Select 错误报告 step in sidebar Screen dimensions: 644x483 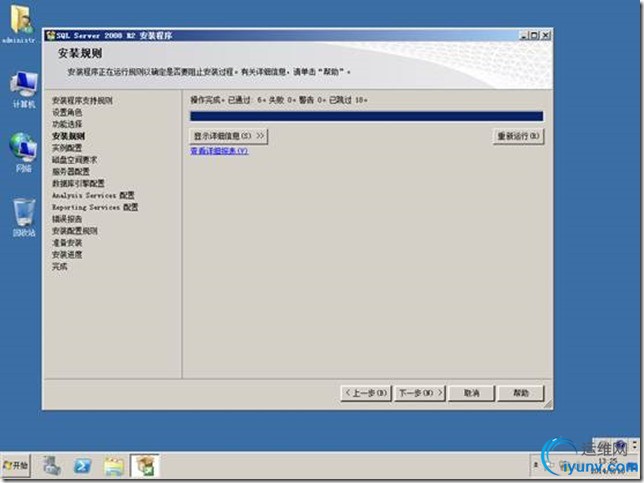point(67,219)
